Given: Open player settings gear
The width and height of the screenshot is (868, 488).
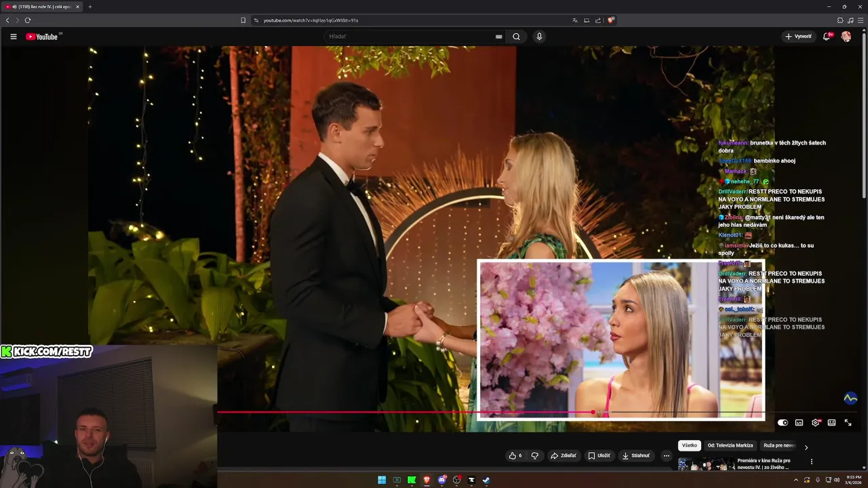Looking at the screenshot, I should pos(816,422).
